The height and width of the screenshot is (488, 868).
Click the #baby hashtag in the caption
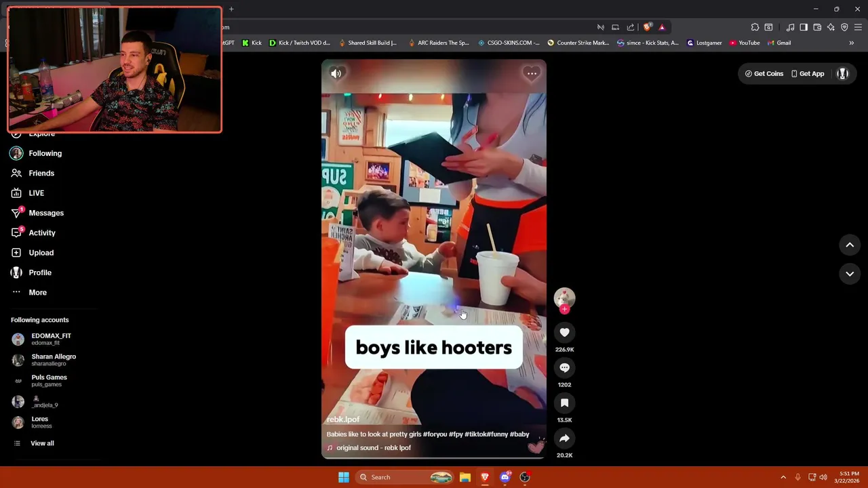[x=519, y=434]
